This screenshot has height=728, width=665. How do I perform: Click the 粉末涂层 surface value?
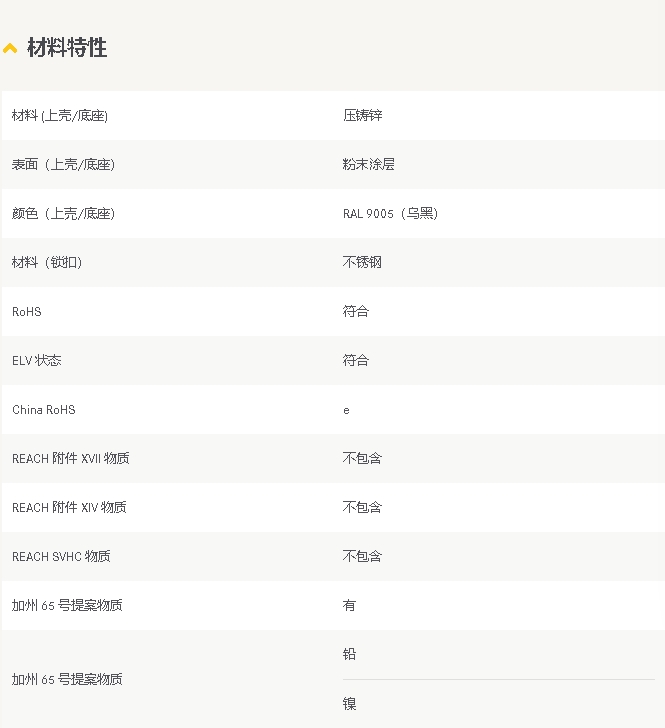pyautogui.click(x=368, y=165)
